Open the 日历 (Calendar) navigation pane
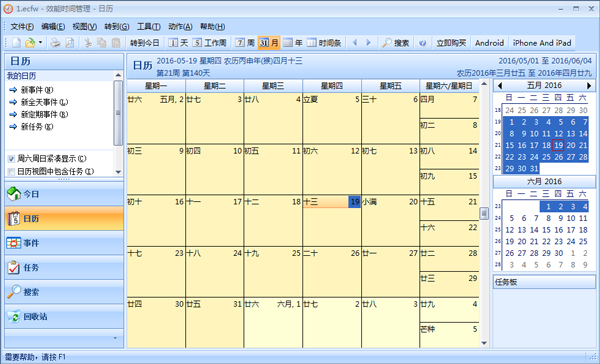This screenshot has width=600, height=364. tap(64, 219)
